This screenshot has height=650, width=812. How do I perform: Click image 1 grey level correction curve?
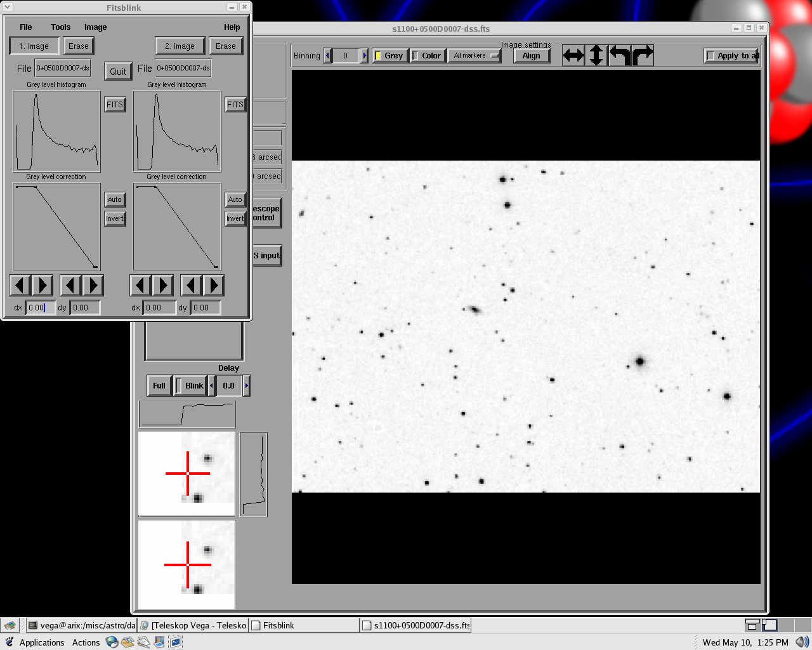[x=56, y=227]
